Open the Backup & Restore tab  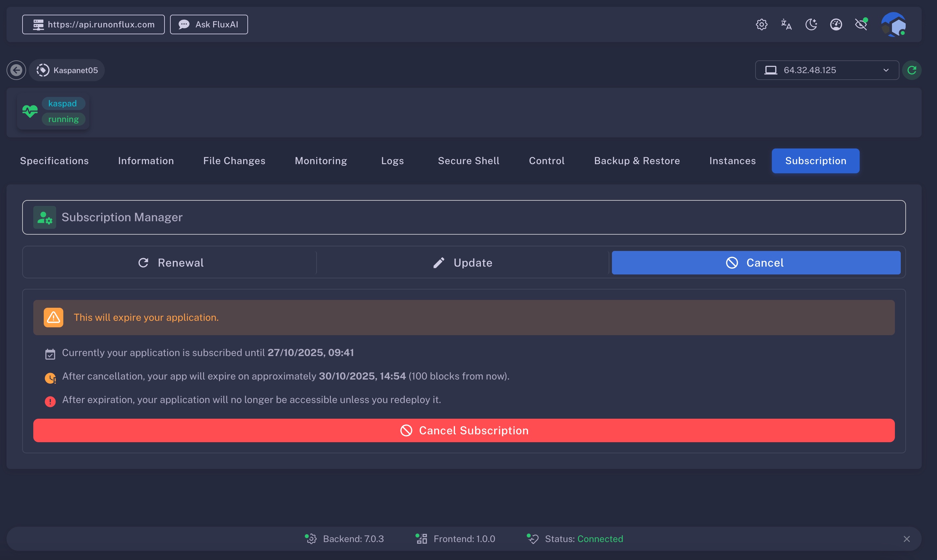coord(637,161)
